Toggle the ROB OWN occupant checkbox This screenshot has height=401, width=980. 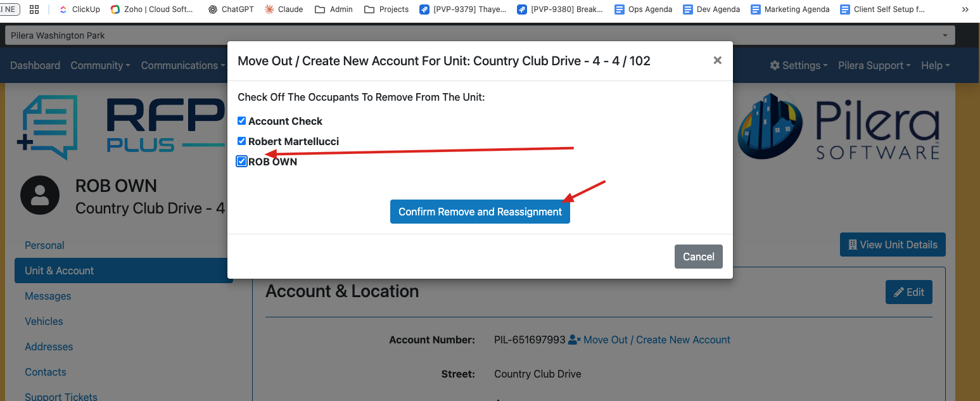point(241,162)
